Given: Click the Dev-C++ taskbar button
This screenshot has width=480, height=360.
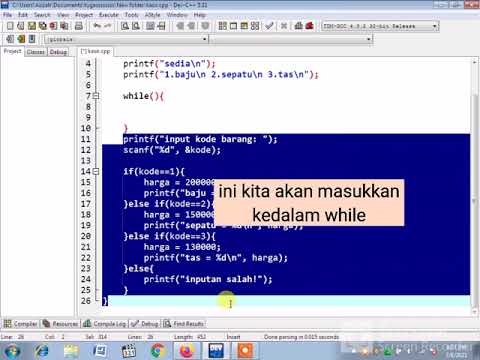Looking at the screenshot, I should (216, 351).
